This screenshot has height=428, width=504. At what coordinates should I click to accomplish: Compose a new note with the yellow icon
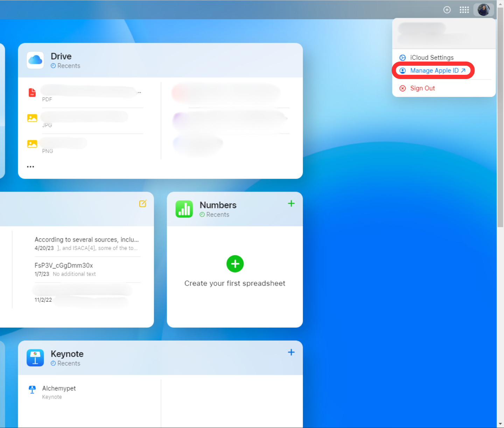143,204
